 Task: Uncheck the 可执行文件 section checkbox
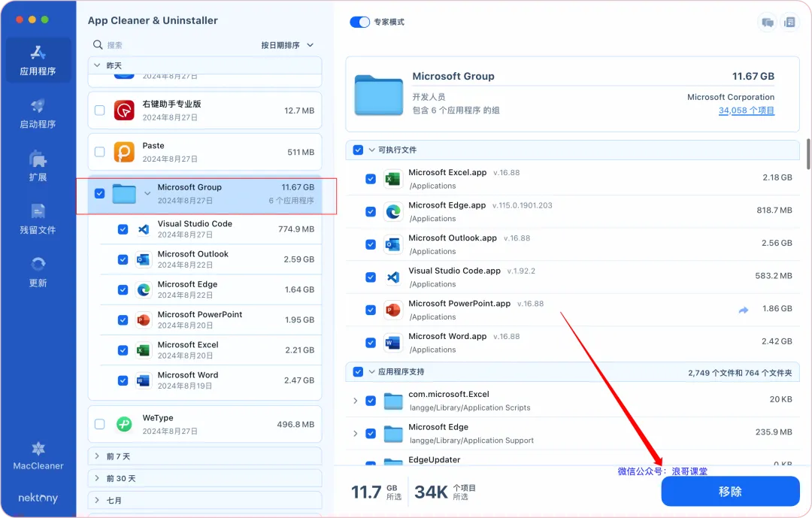point(358,150)
